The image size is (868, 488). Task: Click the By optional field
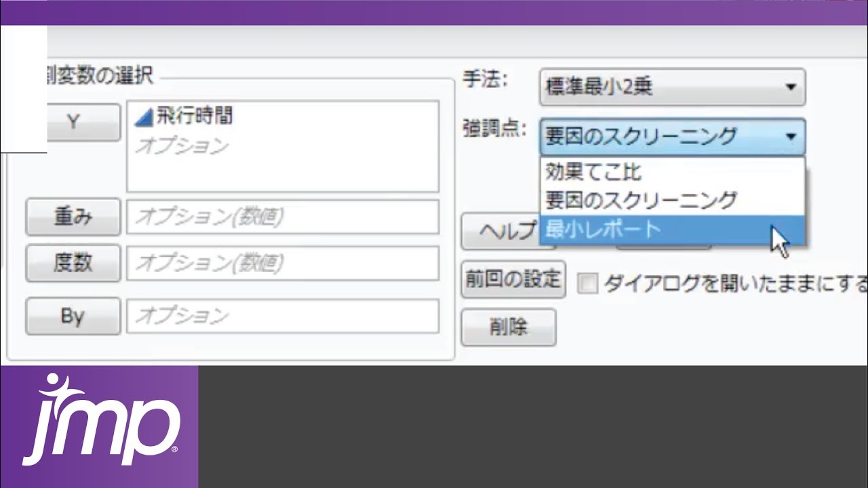[x=283, y=317]
